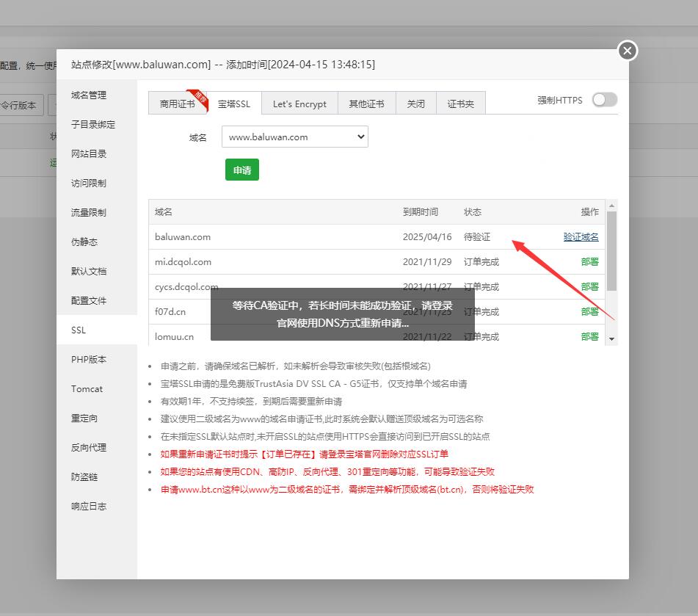This screenshot has height=616, width=698.
Task: Switch to the 宝塔SSL tab
Action: [233, 104]
